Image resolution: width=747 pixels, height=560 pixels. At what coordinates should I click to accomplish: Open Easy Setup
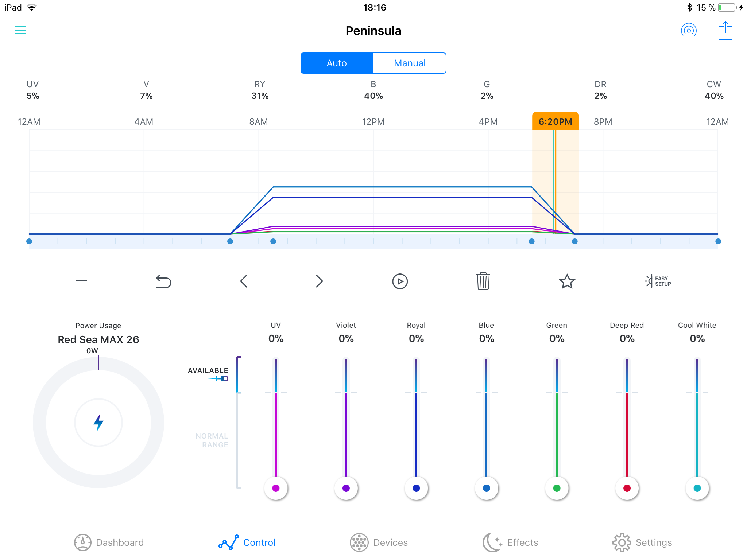coord(658,281)
